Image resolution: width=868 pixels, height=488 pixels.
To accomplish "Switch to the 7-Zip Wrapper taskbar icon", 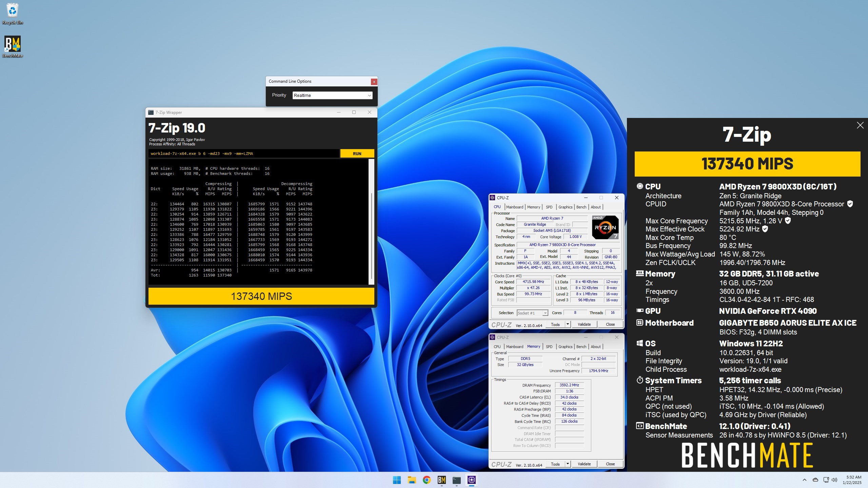I will click(457, 480).
